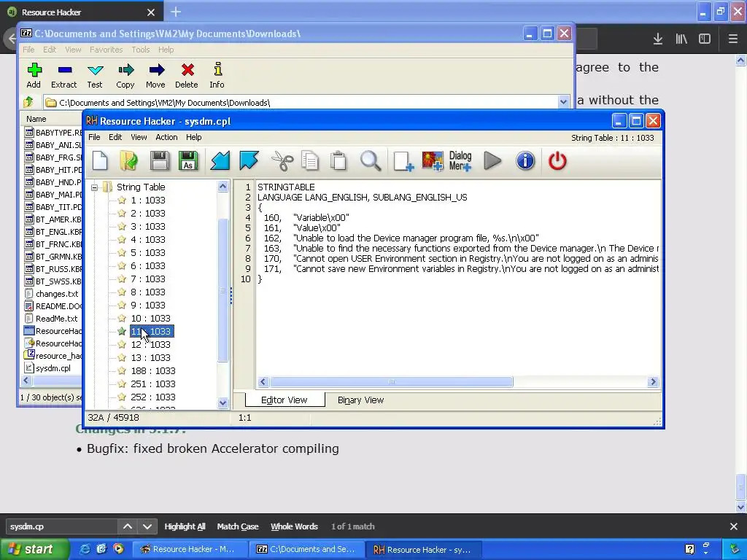The image size is (747, 560).
Task: Click the tree panel vertical scrollbar thumb
Action: 222,290
